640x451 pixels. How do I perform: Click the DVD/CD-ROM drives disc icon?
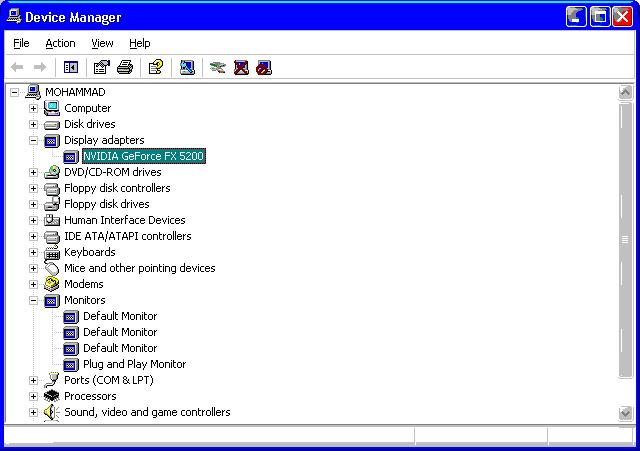[x=52, y=172]
